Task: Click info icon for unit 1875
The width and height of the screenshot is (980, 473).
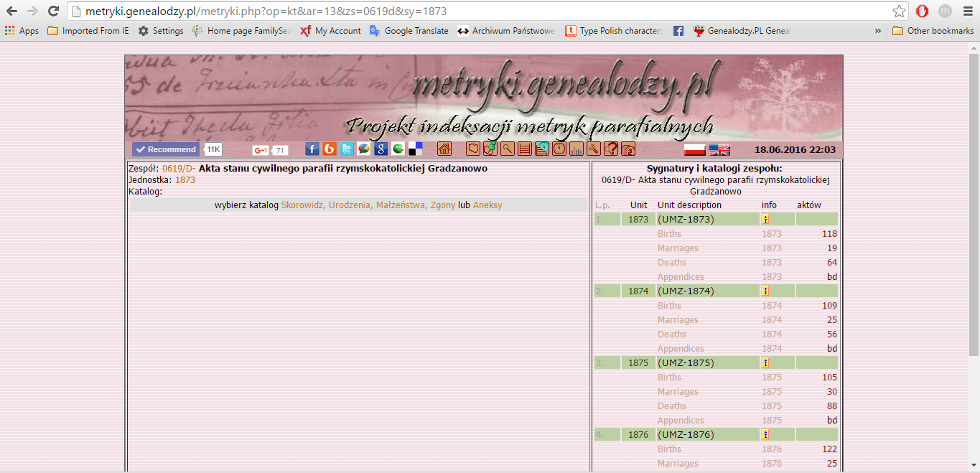Action: [765, 363]
